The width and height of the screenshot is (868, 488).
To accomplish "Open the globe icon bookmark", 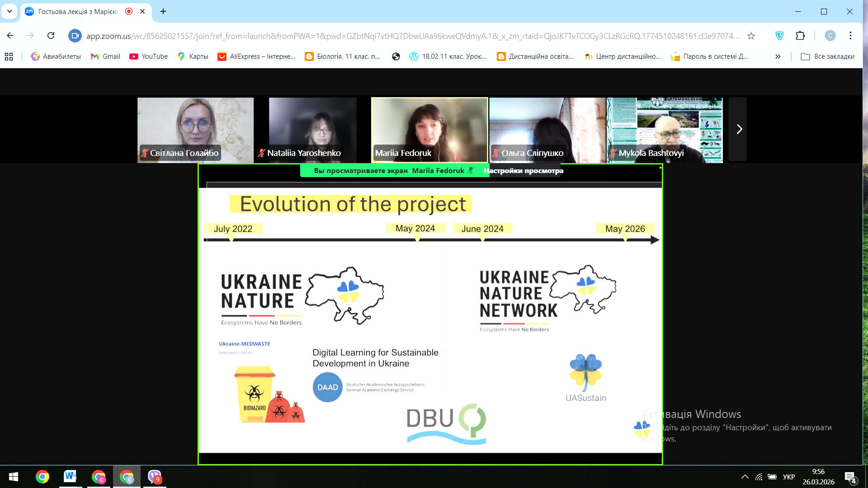I will [396, 56].
